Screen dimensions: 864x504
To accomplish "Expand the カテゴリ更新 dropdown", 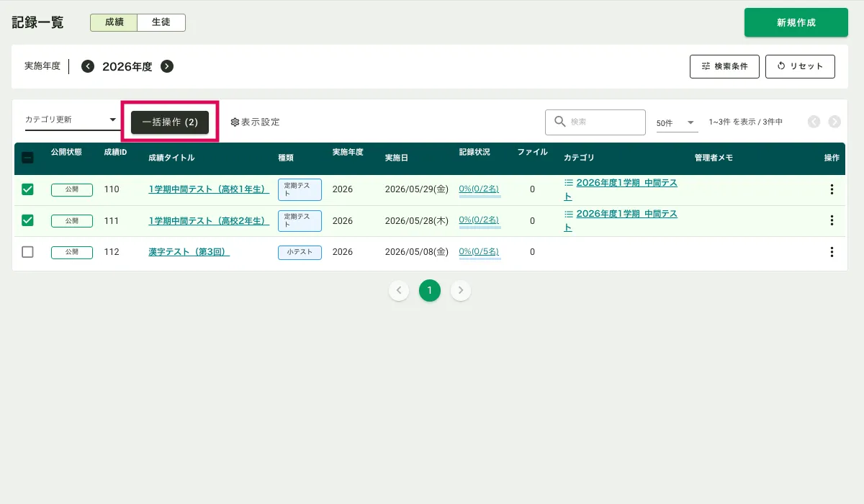I will pyautogui.click(x=71, y=120).
